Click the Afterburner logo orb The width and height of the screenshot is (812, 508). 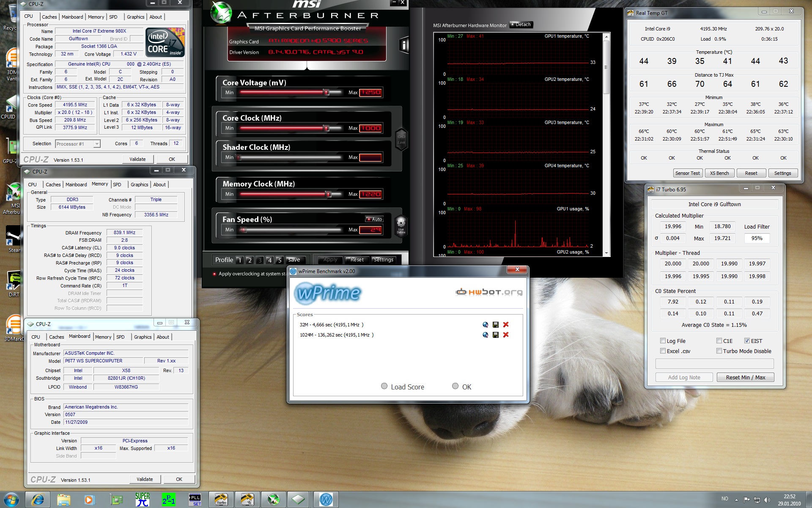(221, 12)
